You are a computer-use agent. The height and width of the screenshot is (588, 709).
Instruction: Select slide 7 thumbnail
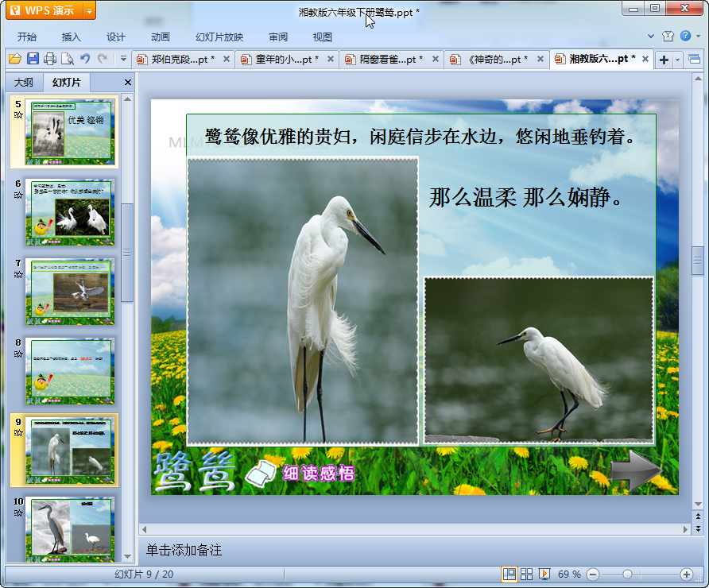click(x=70, y=292)
